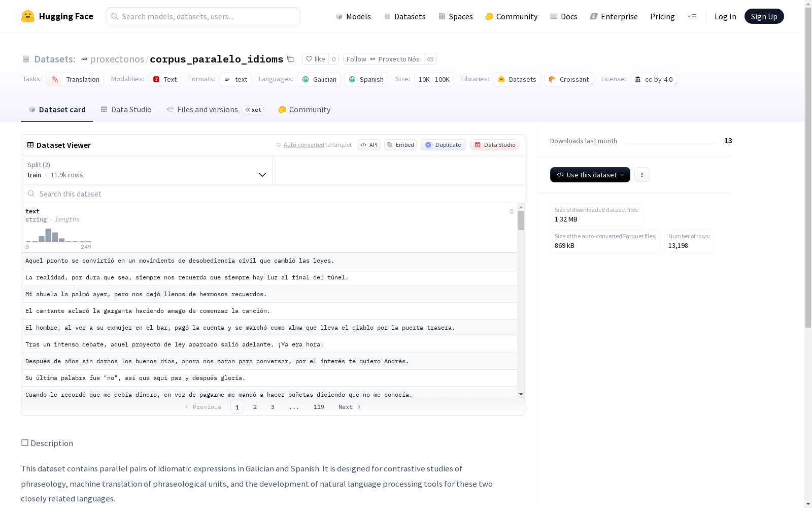The image size is (812, 508).
Task: Like the dataset using the heart button
Action: [315, 59]
